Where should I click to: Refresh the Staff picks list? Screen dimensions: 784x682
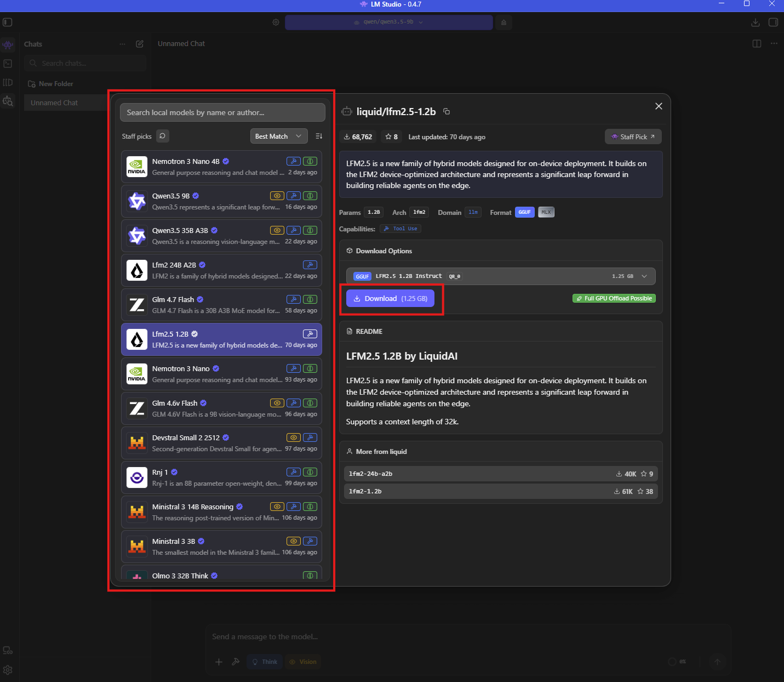click(x=163, y=136)
